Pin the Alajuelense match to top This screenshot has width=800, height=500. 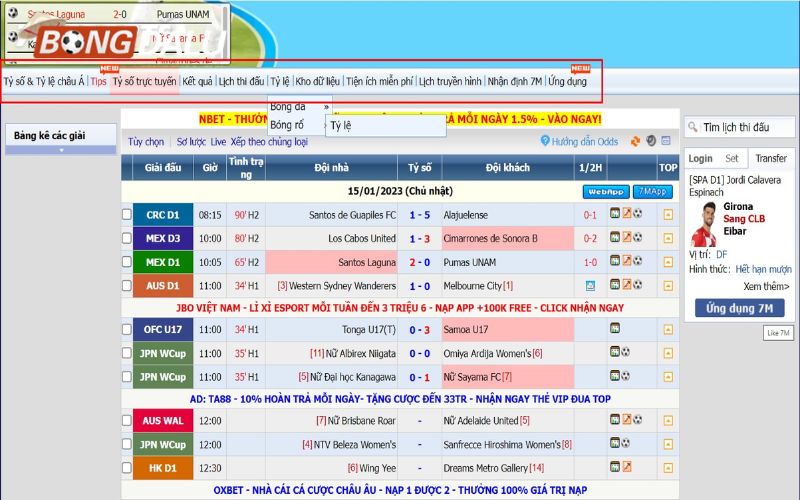click(x=668, y=215)
